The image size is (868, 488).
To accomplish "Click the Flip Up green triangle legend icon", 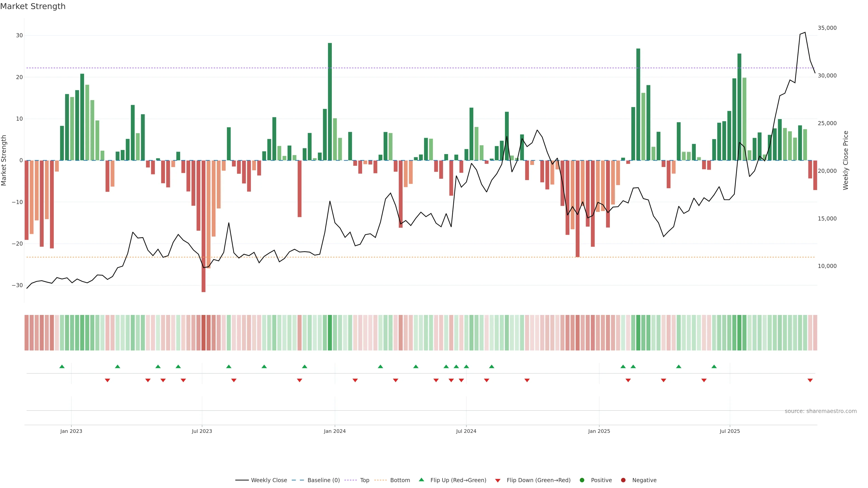I will pos(421,480).
